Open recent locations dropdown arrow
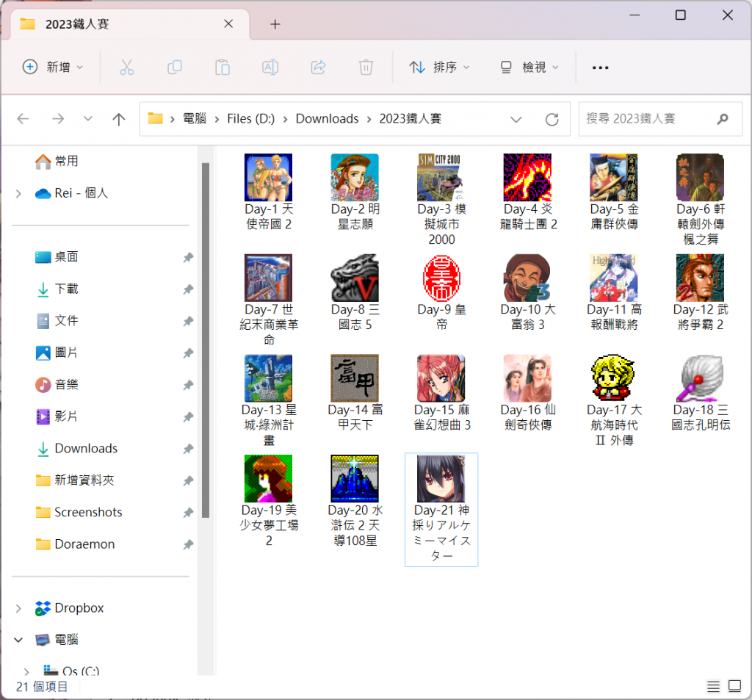Viewport: 752px width, 700px height. pyautogui.click(x=88, y=118)
